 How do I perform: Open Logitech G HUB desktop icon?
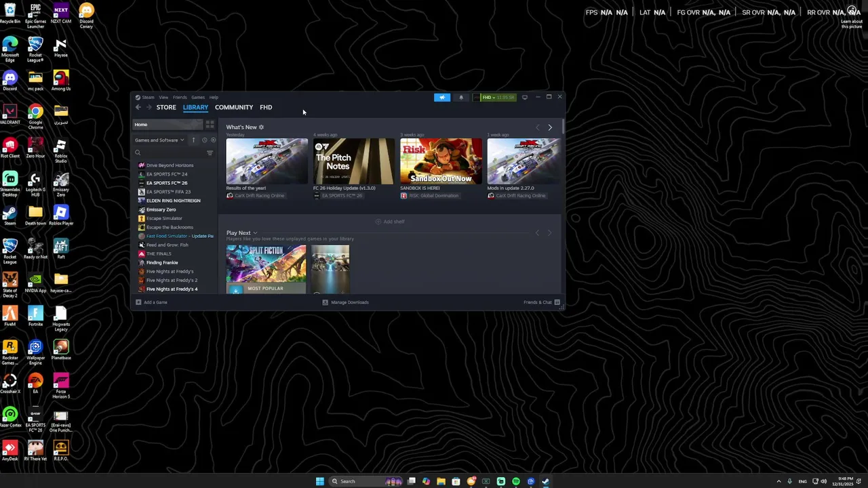(35, 184)
